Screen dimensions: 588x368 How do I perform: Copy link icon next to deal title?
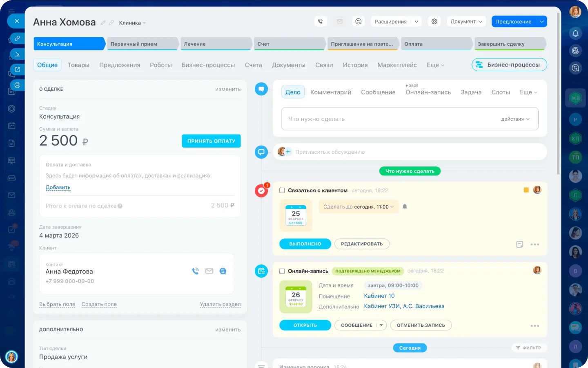(x=111, y=23)
